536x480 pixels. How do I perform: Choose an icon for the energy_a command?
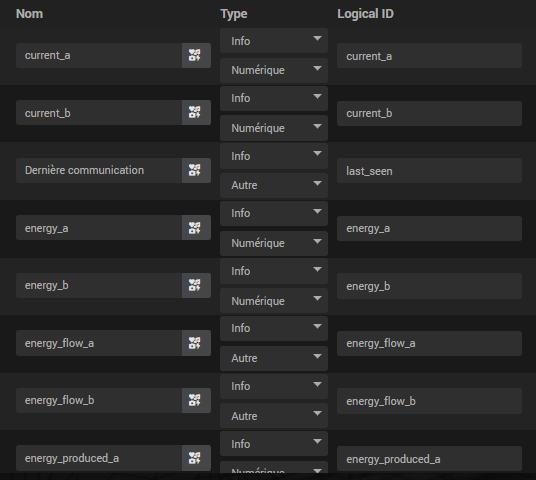click(x=196, y=228)
